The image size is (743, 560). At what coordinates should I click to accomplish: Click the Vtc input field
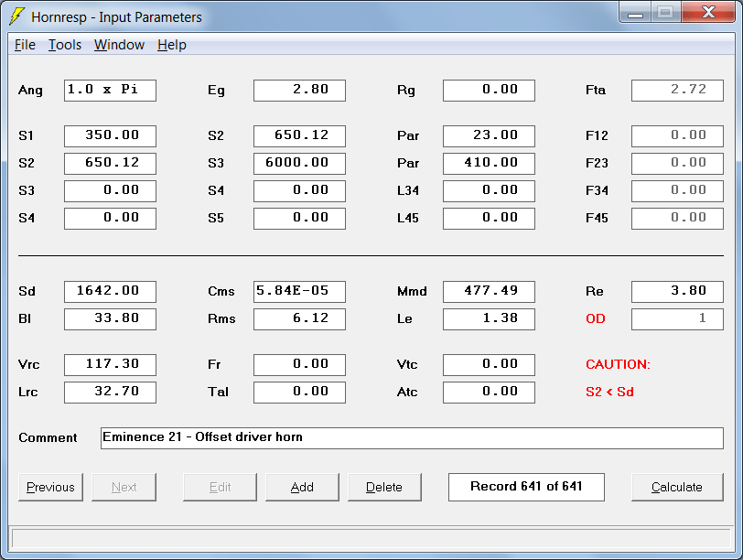tap(489, 365)
